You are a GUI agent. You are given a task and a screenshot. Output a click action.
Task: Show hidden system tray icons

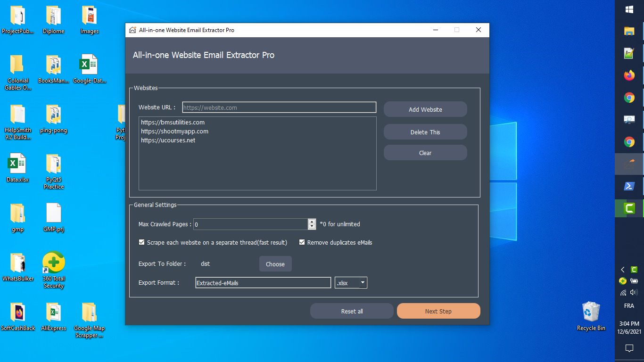(623, 270)
